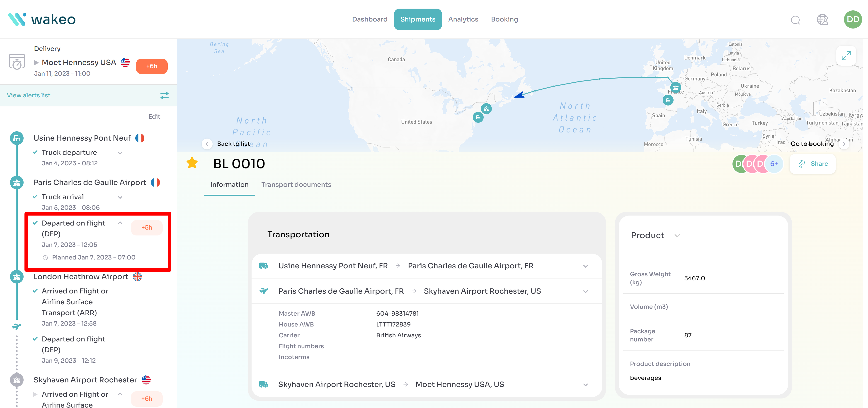Expand Skyhaven to Moet Hennessy transport row

585,384
